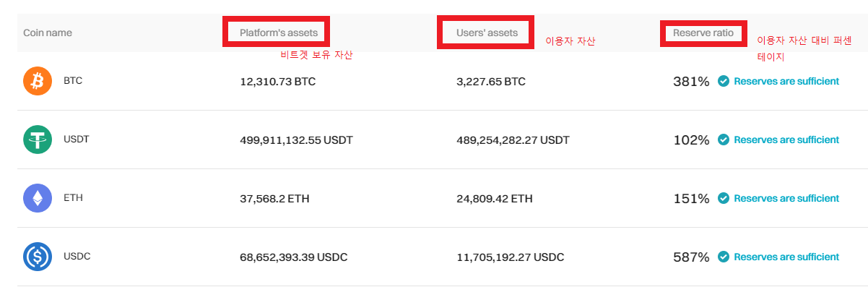Click the 151% ETH reserve ratio
This screenshot has width=868, height=287.
[x=691, y=199]
